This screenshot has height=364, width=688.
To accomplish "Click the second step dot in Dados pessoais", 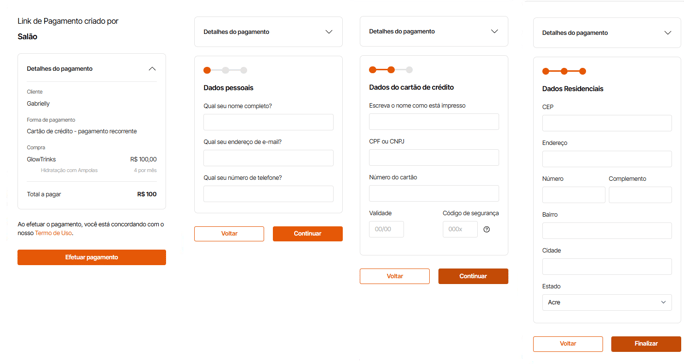I will coord(226,70).
